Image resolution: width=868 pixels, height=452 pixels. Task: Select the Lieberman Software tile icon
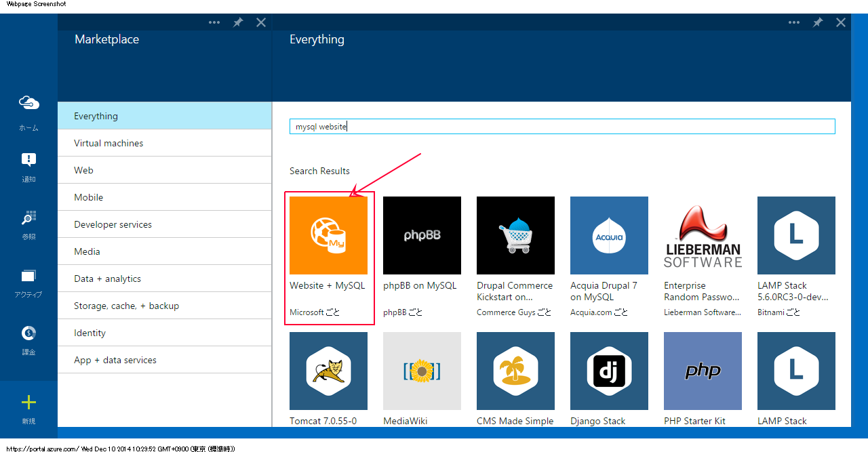703,235
